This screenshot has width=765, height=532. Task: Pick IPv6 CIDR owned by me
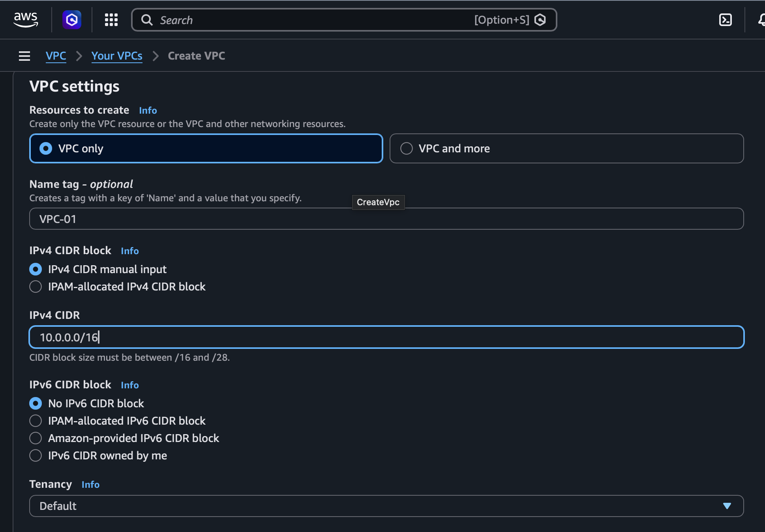36,455
